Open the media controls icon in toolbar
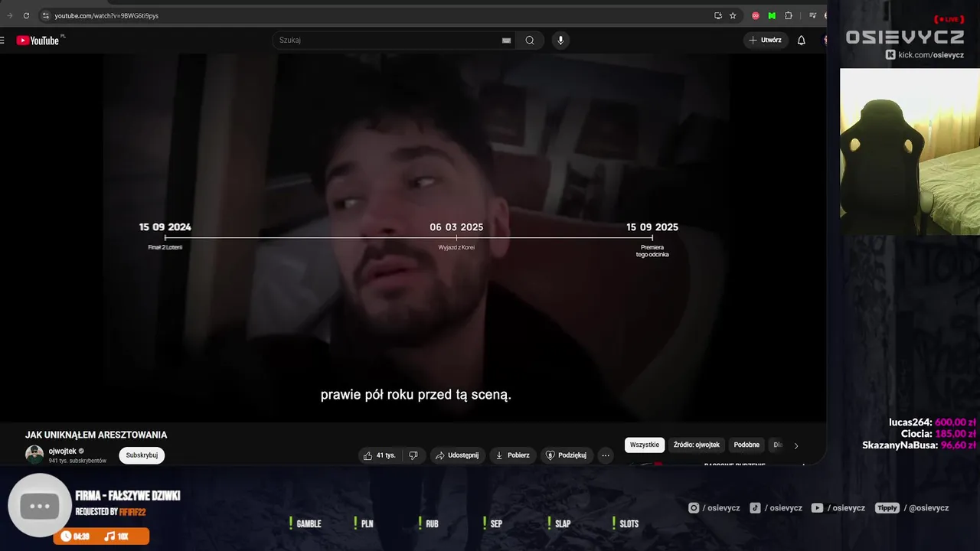The image size is (980, 551). click(x=812, y=15)
